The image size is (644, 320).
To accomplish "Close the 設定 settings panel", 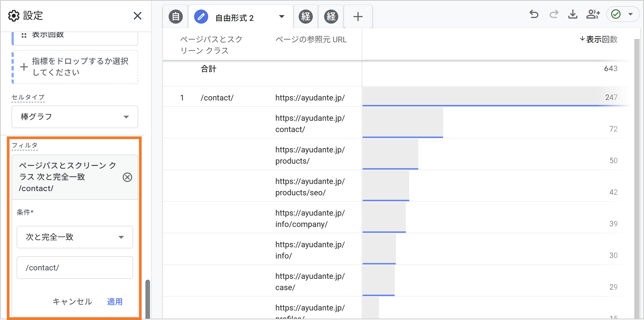I will pos(138,16).
